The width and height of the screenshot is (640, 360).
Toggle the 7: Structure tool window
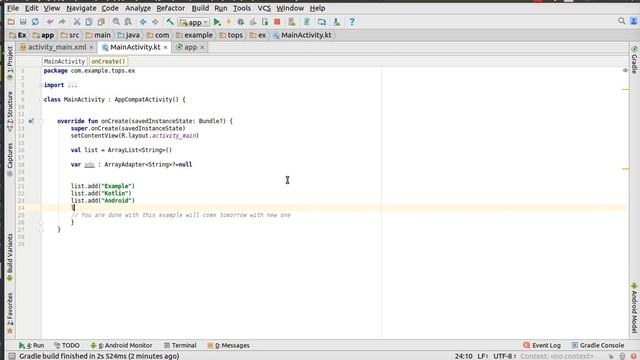10,111
